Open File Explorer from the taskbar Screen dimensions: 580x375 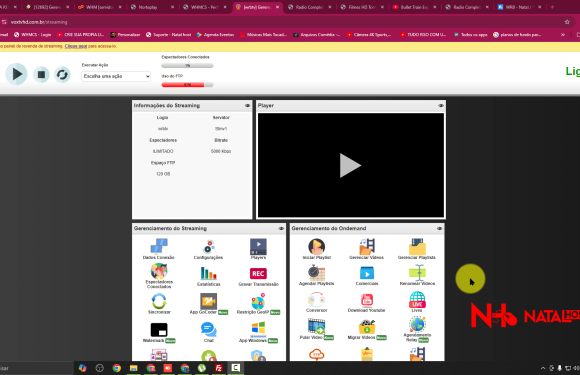click(134, 368)
